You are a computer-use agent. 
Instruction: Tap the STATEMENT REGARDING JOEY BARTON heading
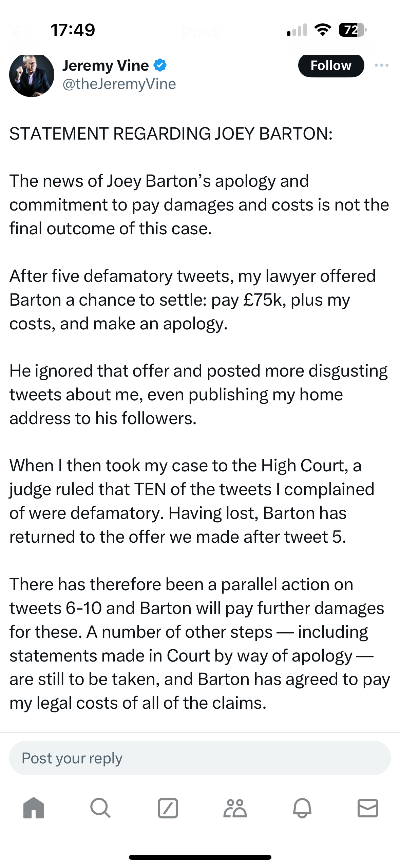click(171, 133)
